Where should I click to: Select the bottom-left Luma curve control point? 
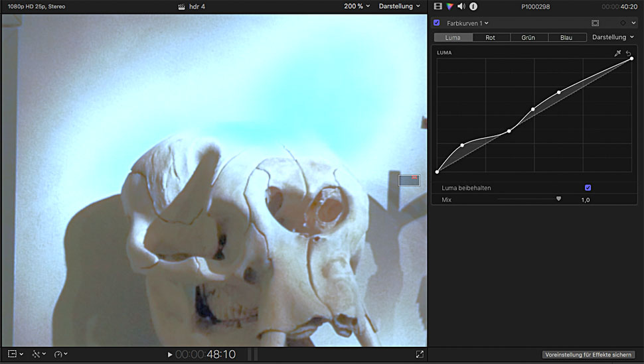437,172
